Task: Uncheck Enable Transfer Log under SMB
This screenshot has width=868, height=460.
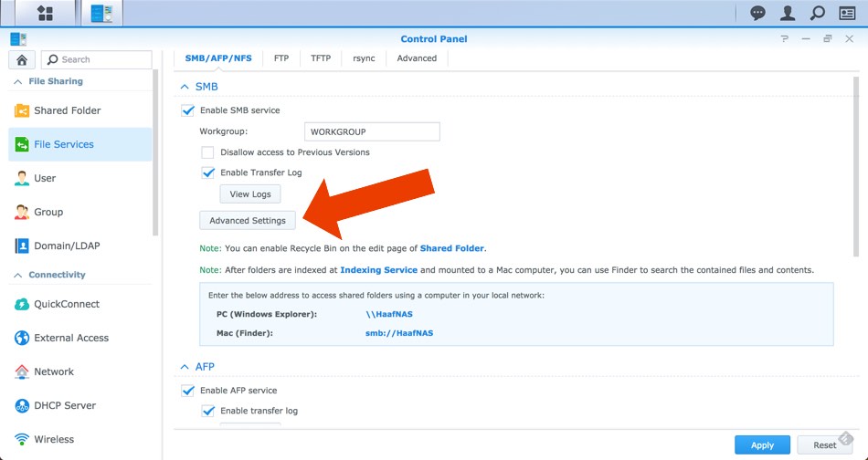Action: pyautogui.click(x=207, y=172)
